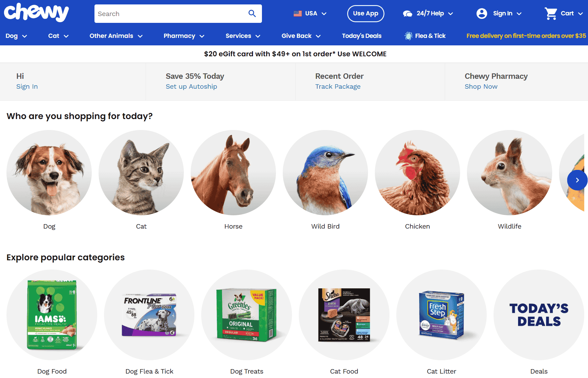Click the Track Package link
This screenshot has height=378, width=588.
(338, 86)
